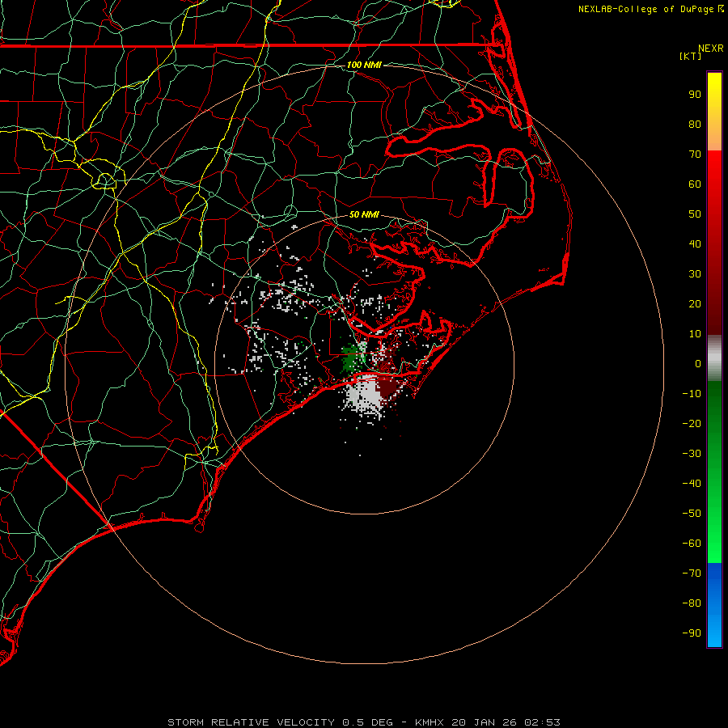728x728 pixels.
Task: Click the -20 value on the velocity scale
Action: tap(692, 424)
